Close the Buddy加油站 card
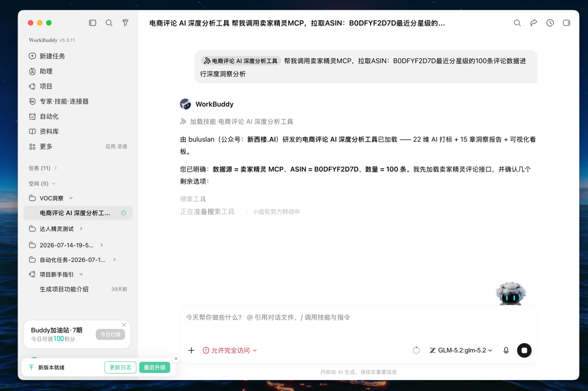The image size is (588, 391). [x=124, y=325]
